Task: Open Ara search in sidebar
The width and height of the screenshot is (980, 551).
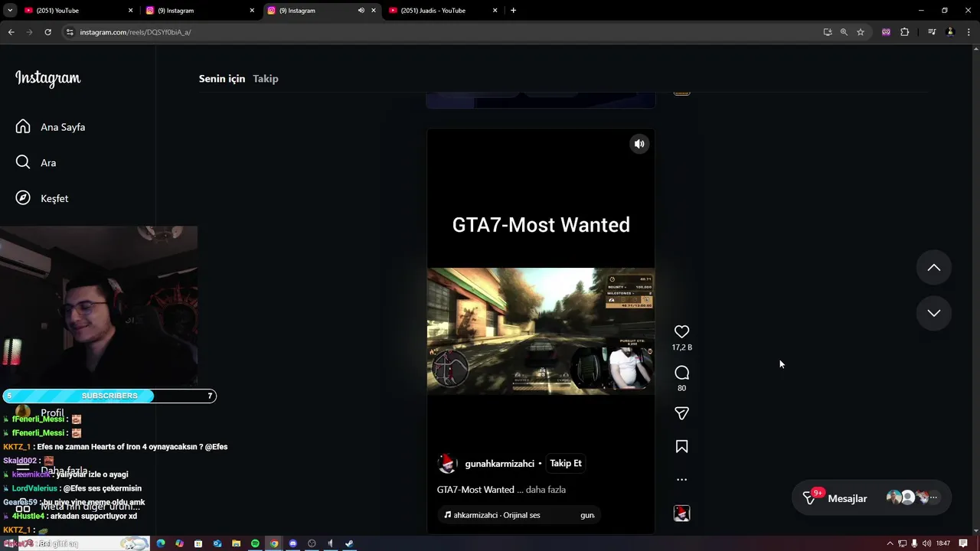Action: click(36, 162)
